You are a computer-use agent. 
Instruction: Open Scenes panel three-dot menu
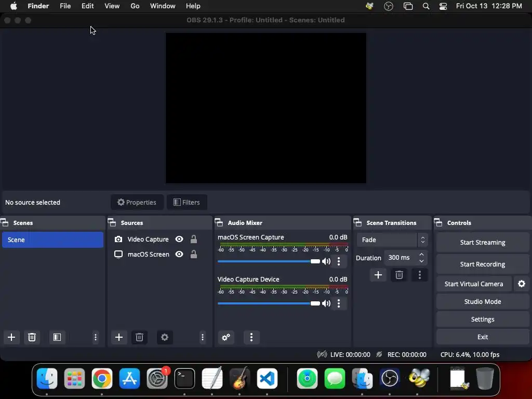[96, 337]
